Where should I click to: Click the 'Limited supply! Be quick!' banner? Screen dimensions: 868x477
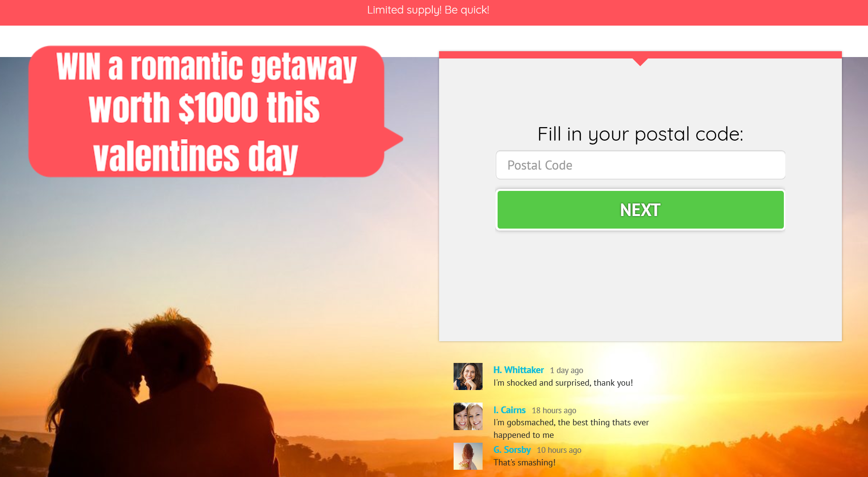coord(428,10)
